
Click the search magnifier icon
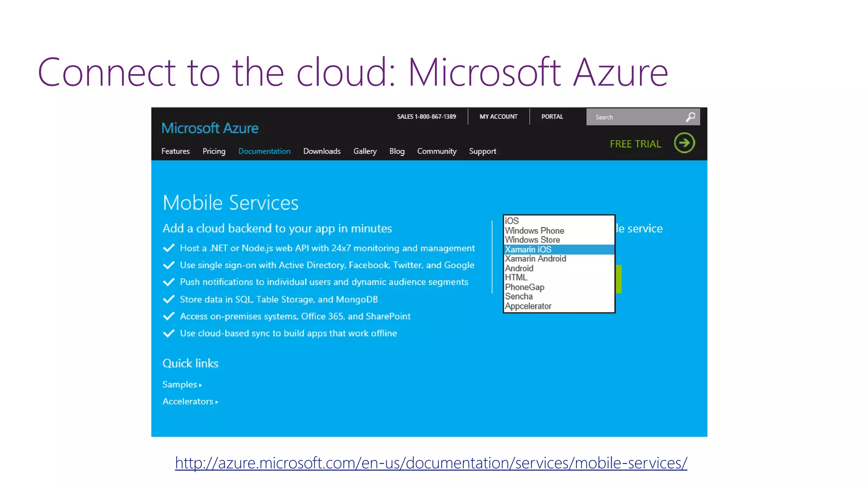[x=690, y=117]
